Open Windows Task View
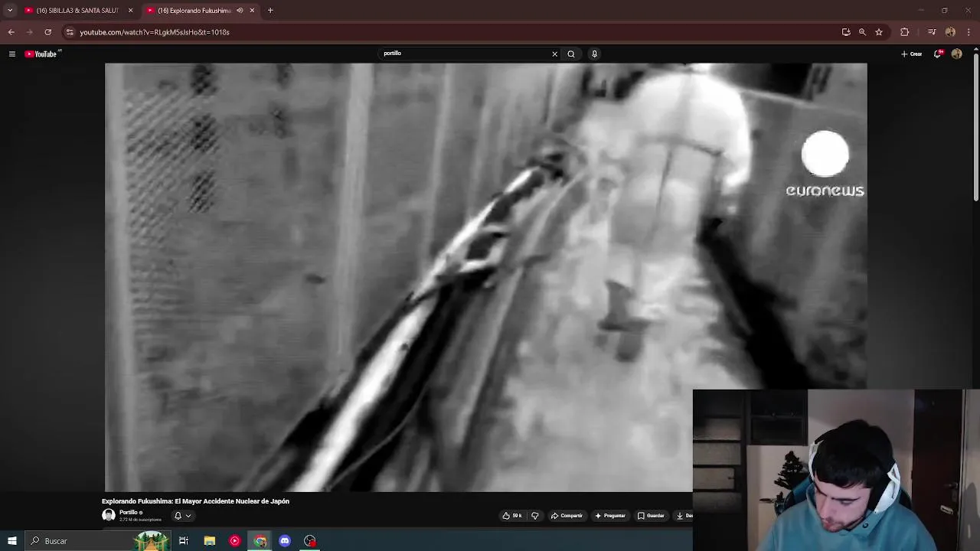This screenshot has width=980, height=551. coord(184,541)
